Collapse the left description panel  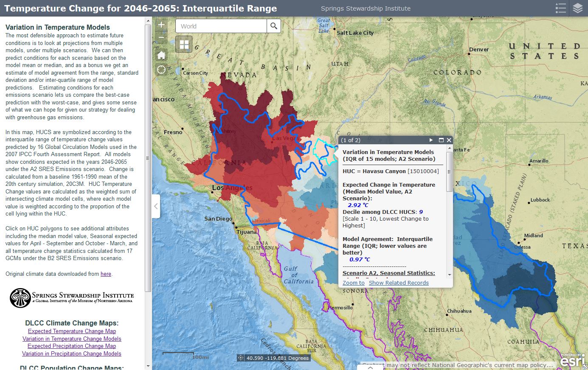click(x=156, y=206)
